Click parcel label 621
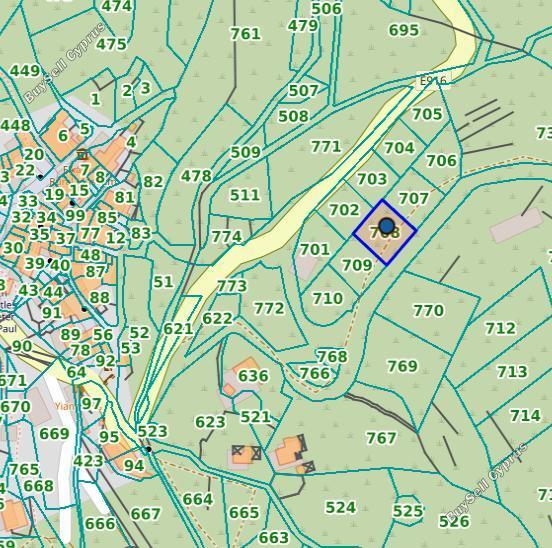Viewport: 552px width, 548px height. (178, 329)
